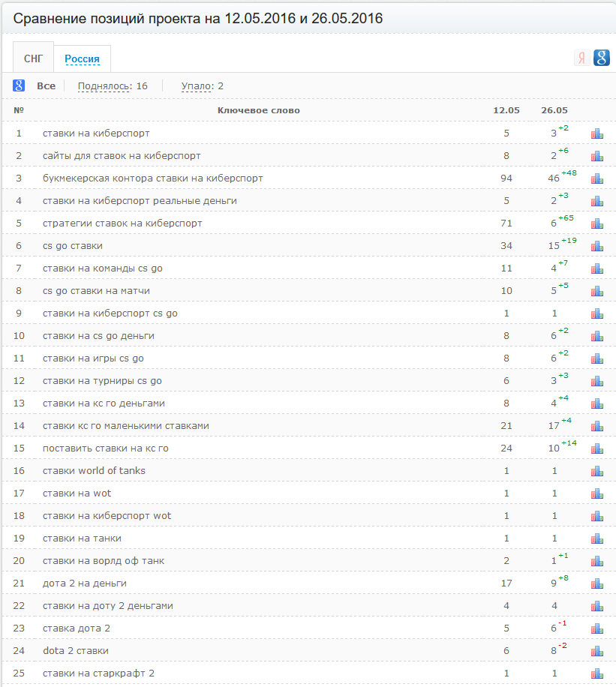Open chart for 'dota 2 ставки' row
616x687 pixels.
click(x=596, y=651)
